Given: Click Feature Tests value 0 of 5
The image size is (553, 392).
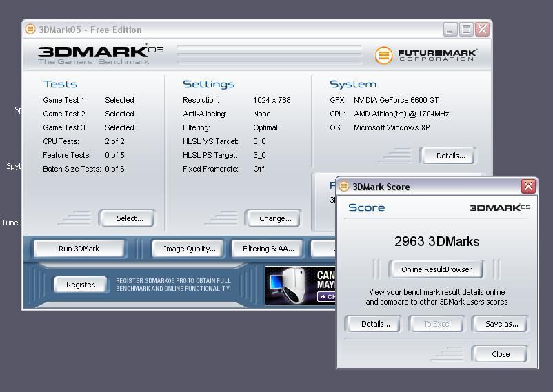Looking at the screenshot, I should point(114,155).
